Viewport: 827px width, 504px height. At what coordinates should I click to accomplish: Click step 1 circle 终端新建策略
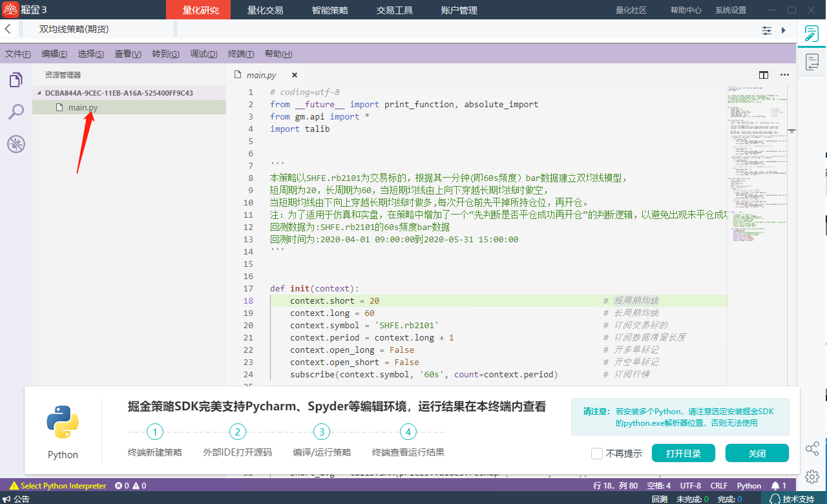(155, 432)
